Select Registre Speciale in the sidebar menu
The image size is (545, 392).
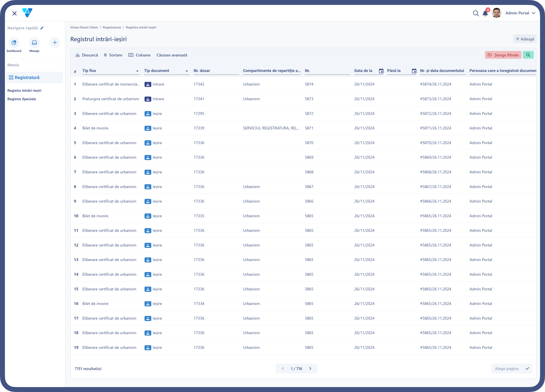(22, 99)
